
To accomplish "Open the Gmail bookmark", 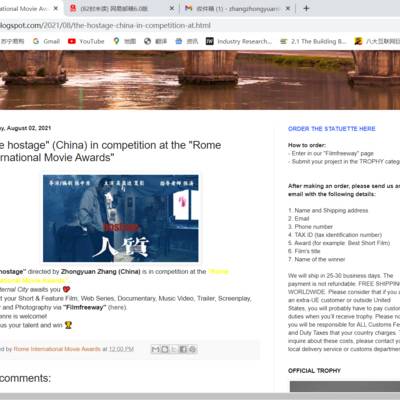I will coord(46,41).
